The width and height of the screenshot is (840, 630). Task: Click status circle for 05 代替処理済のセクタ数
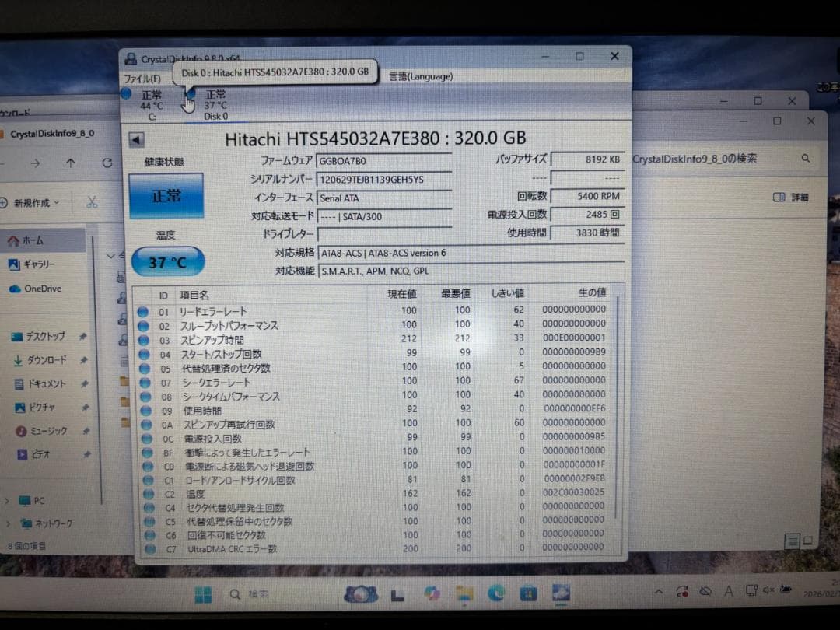(145, 368)
